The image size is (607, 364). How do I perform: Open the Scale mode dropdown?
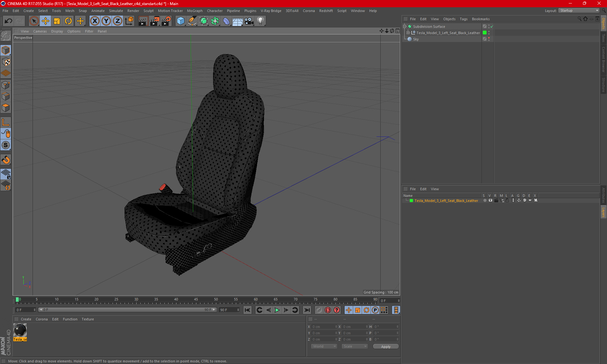355,346
